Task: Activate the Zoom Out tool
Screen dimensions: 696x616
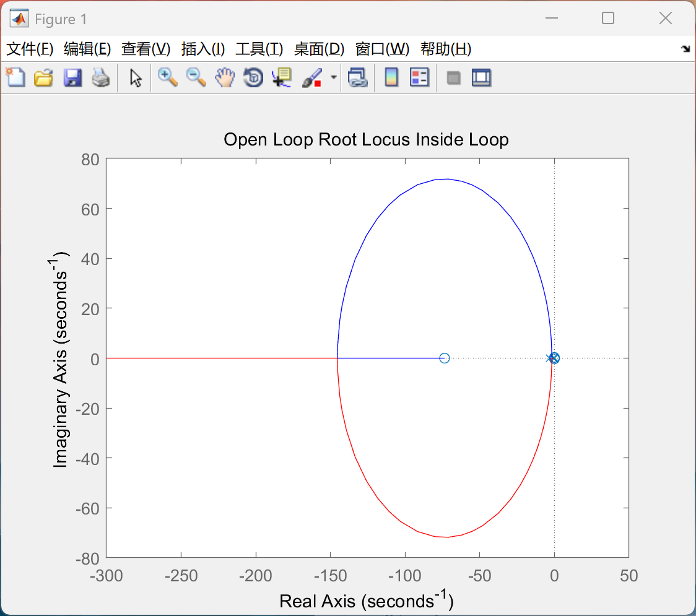Action: point(196,77)
